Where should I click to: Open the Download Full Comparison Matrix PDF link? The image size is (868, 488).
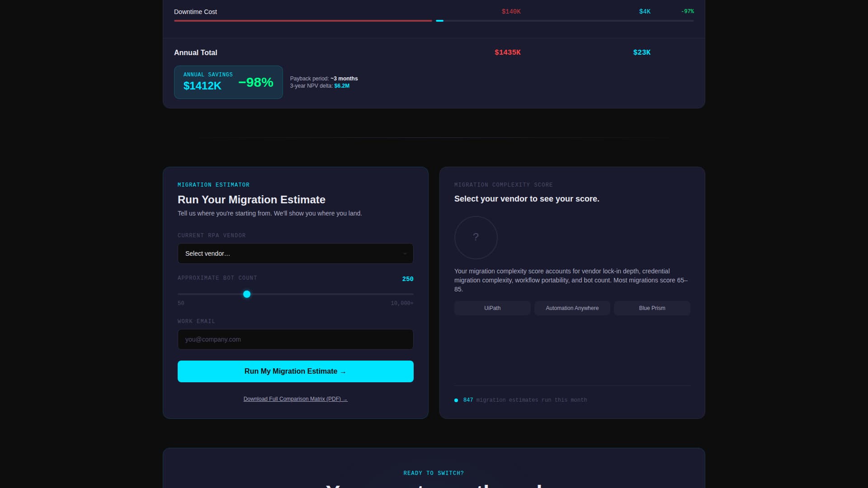click(x=295, y=399)
